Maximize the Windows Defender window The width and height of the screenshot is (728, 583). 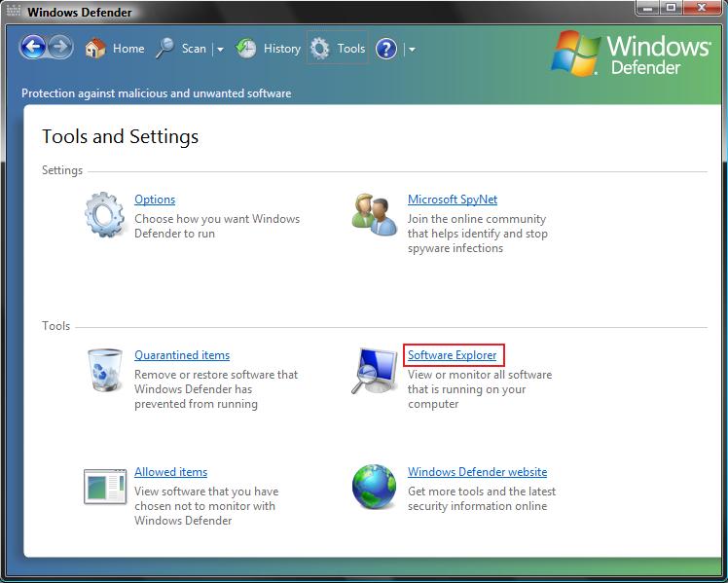671,8
